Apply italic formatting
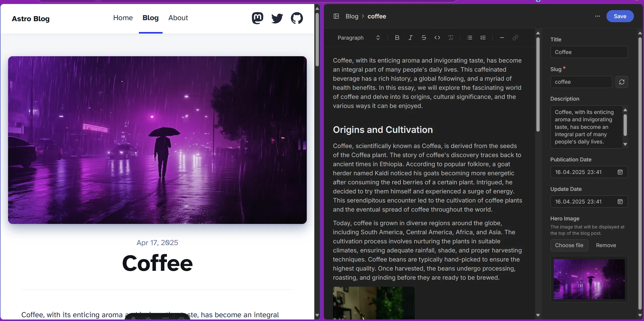 click(410, 38)
